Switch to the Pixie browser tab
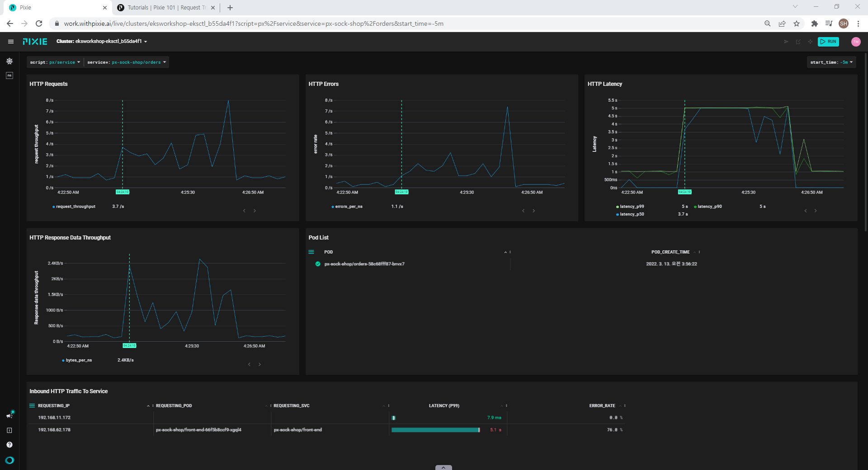This screenshot has width=868, height=470. coord(58,8)
